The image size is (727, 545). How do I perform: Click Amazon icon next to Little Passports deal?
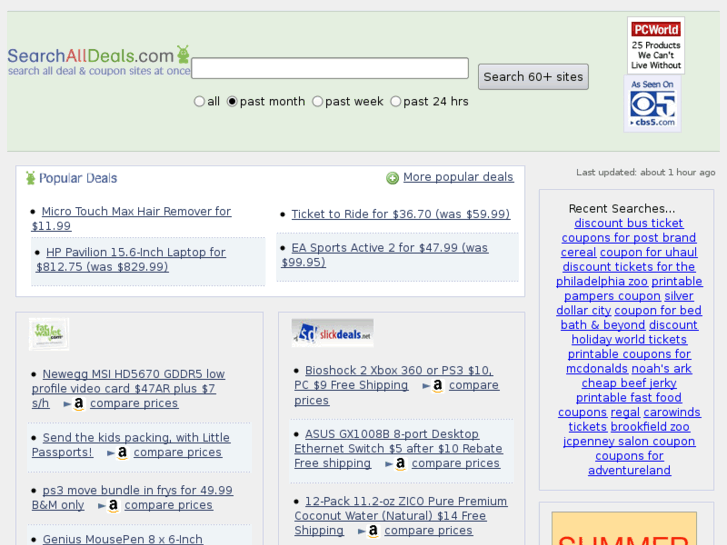point(122,452)
